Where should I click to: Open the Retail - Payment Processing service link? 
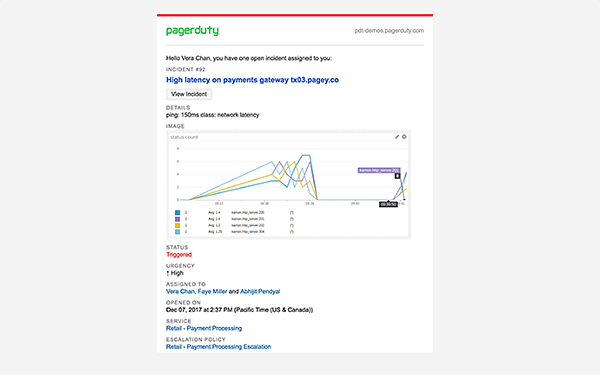pos(204,328)
